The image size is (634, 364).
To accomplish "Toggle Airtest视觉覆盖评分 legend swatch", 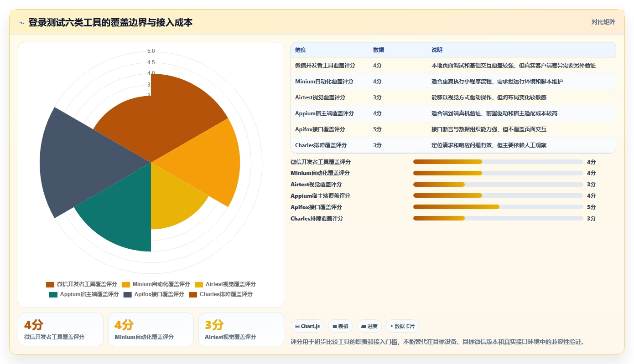I will point(199,284).
